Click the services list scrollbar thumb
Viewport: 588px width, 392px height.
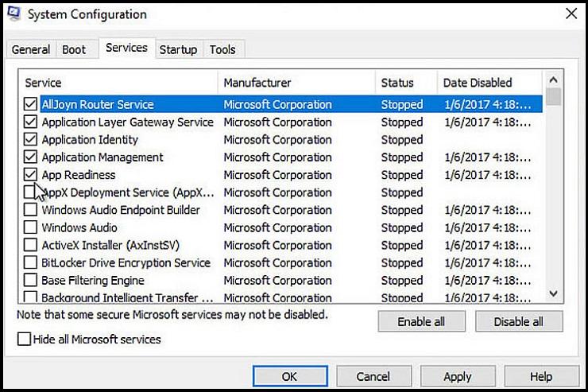554,97
